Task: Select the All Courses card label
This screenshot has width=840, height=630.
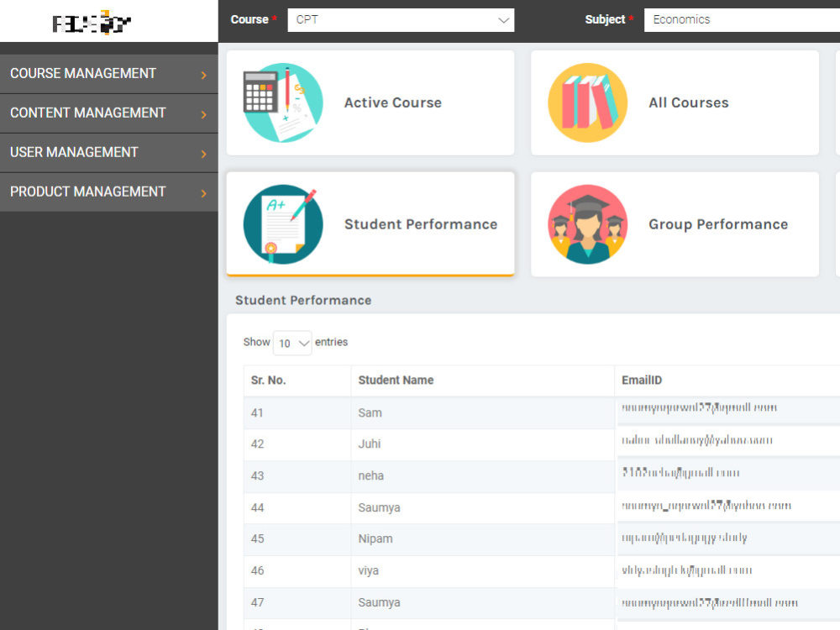Action: pyautogui.click(x=689, y=102)
